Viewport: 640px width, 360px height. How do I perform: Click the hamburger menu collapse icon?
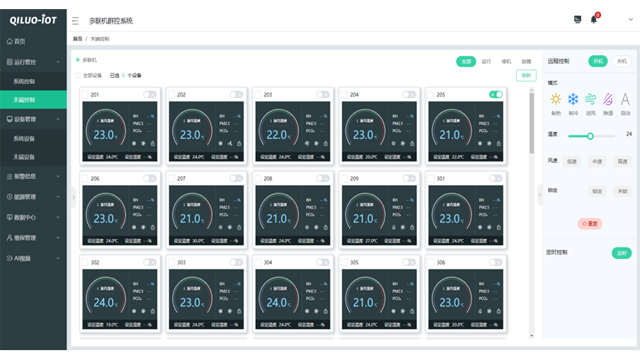(x=75, y=21)
